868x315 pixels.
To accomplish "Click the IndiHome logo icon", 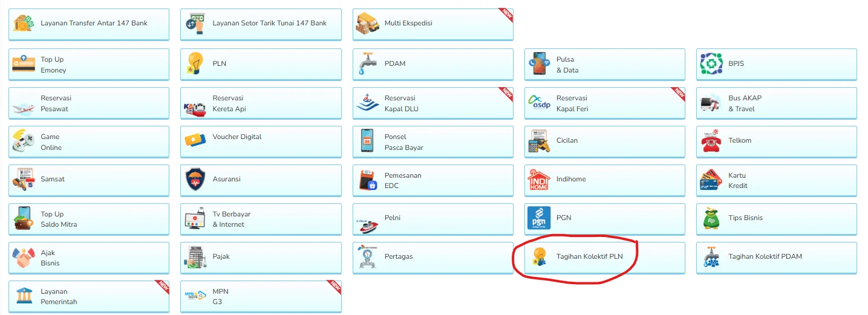I will [x=539, y=180].
